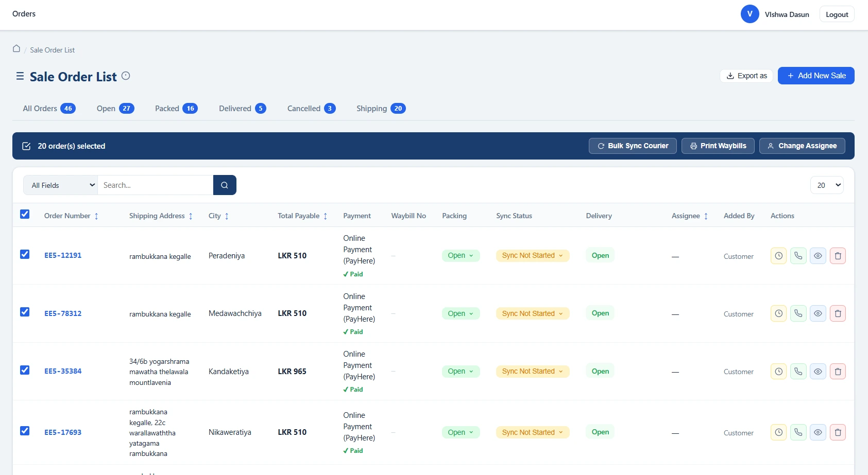The image size is (868, 475).
Task: View order EE5-78312 with eye icon
Action: [x=818, y=313]
